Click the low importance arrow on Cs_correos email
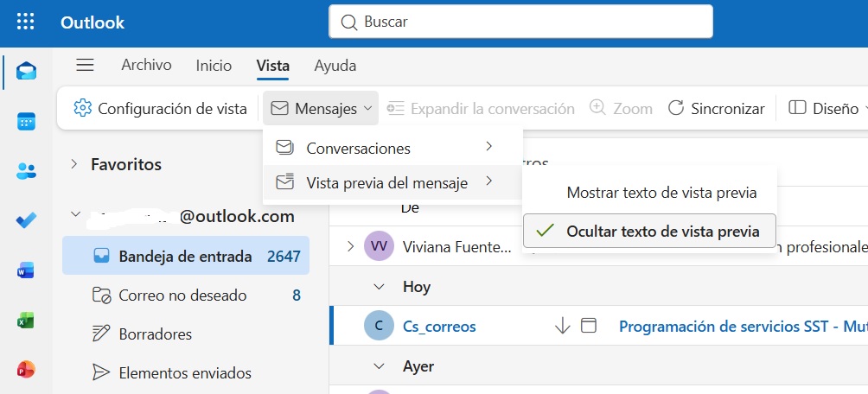Screen dimensions: 868x394 coord(562,326)
